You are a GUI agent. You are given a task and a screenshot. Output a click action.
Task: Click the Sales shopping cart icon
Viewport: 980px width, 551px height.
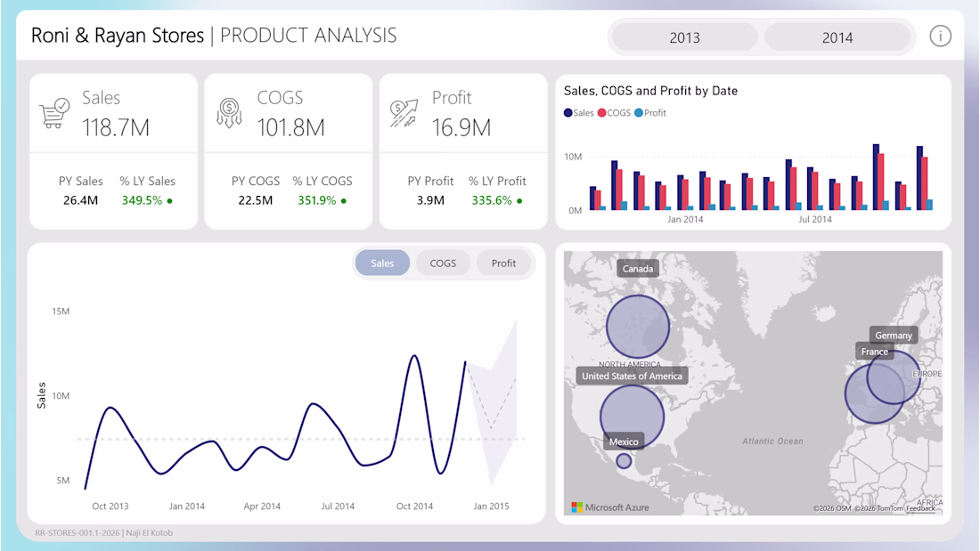[54, 113]
